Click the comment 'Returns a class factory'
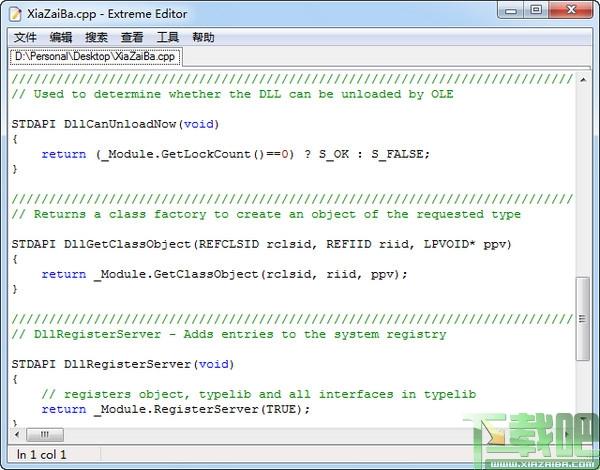 [266, 214]
